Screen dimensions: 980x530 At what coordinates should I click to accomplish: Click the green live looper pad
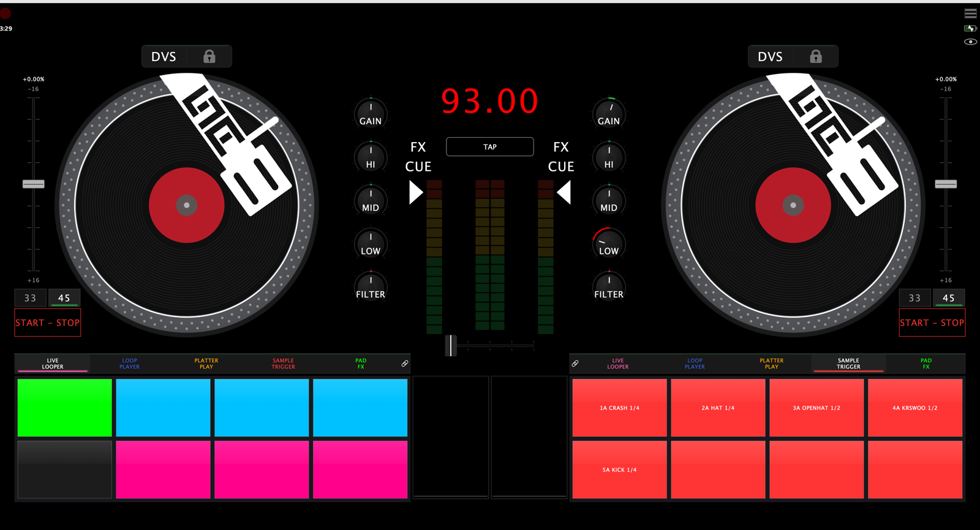pyautogui.click(x=65, y=408)
